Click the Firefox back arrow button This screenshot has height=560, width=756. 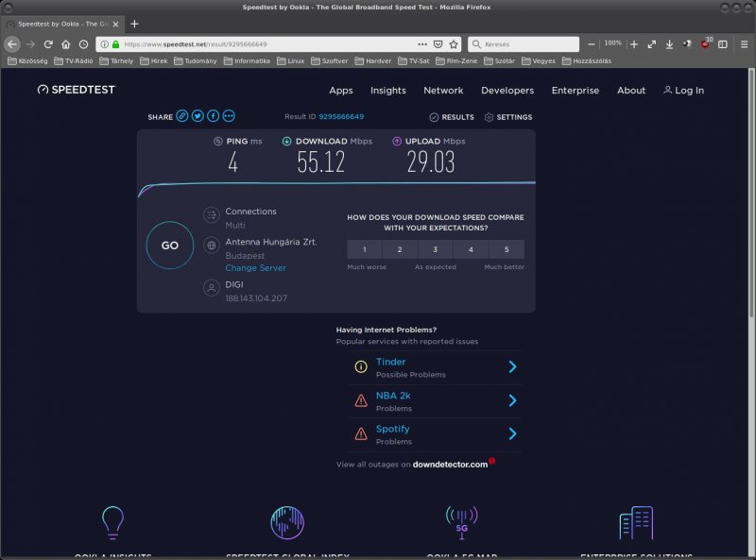click(x=12, y=44)
